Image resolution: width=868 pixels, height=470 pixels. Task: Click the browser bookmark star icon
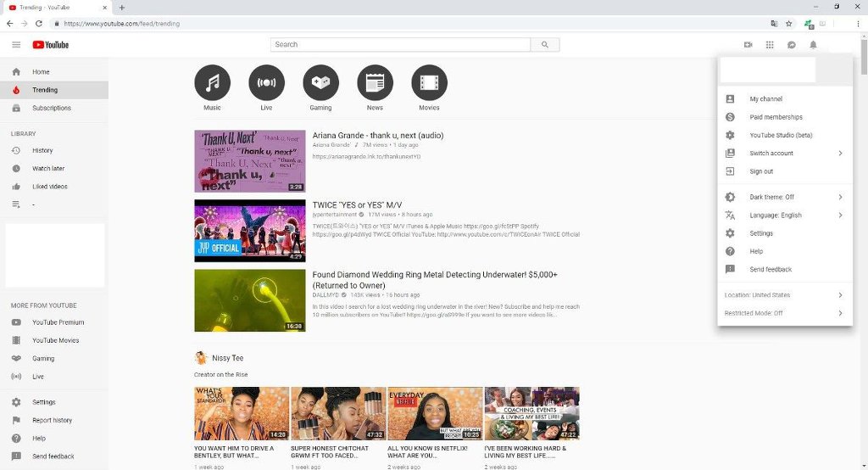(789, 23)
